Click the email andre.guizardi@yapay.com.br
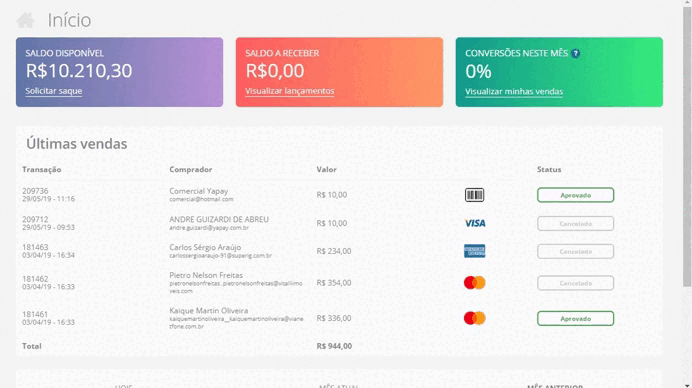692x388 pixels. pos(209,228)
